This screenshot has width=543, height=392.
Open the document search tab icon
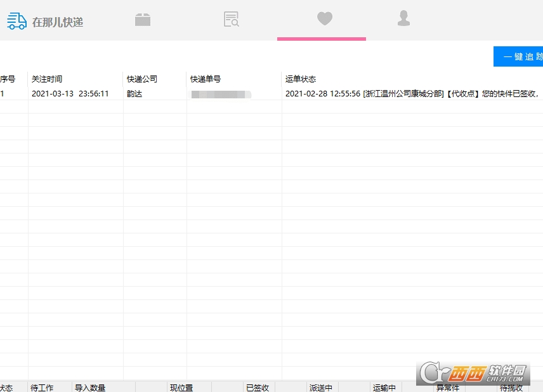(x=232, y=20)
